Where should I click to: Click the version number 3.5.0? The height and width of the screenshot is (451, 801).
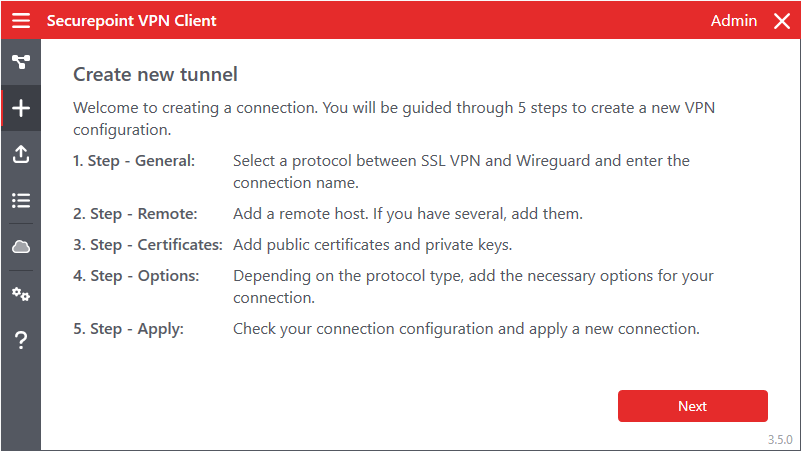[x=780, y=440]
